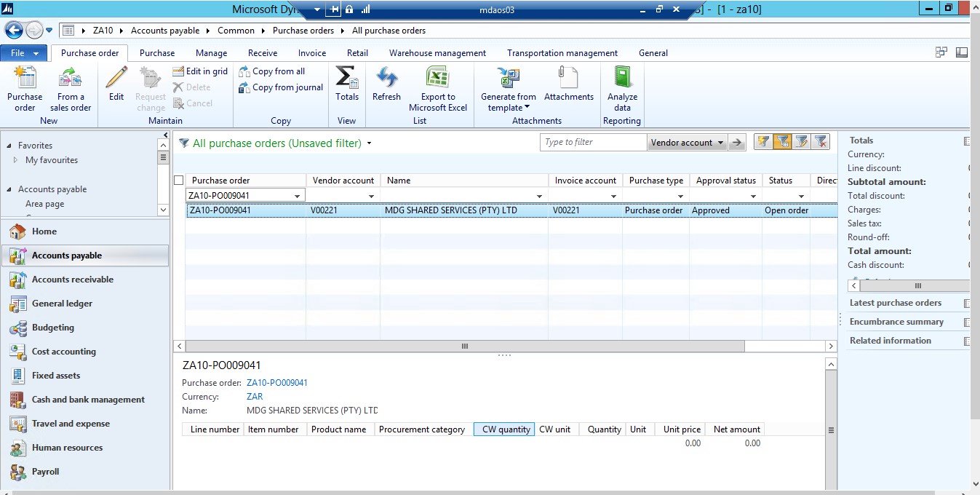Click All purchase orders breadcrumb
The image size is (980, 495).
[x=389, y=31]
